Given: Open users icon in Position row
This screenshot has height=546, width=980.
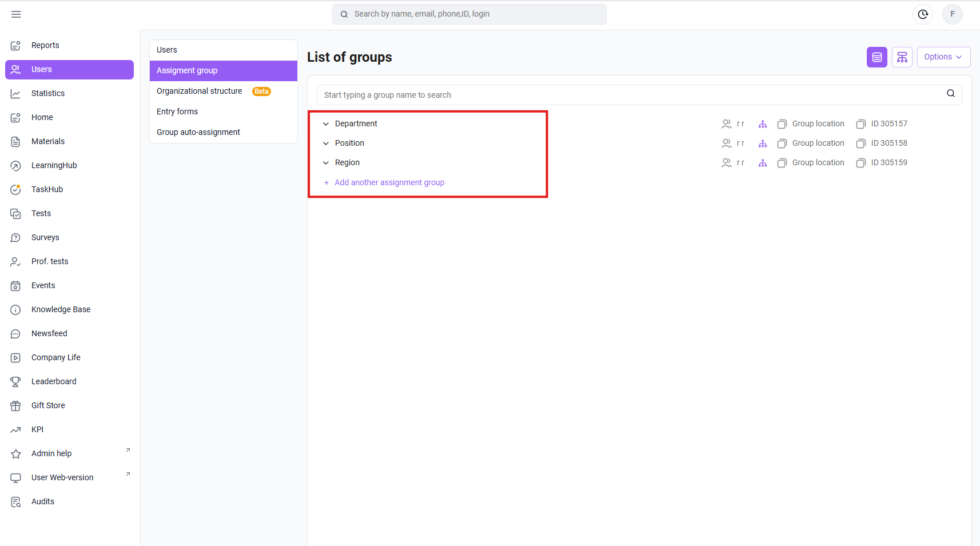Looking at the screenshot, I should pyautogui.click(x=727, y=144).
